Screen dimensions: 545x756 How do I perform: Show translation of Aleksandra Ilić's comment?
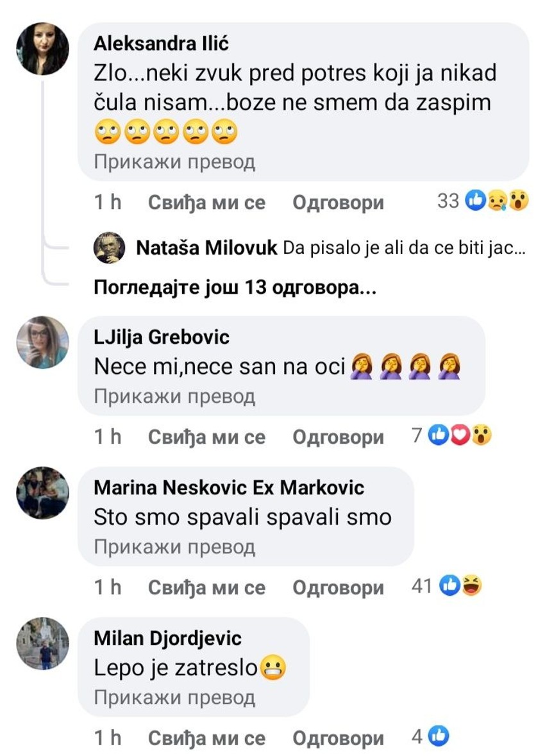click(x=174, y=162)
